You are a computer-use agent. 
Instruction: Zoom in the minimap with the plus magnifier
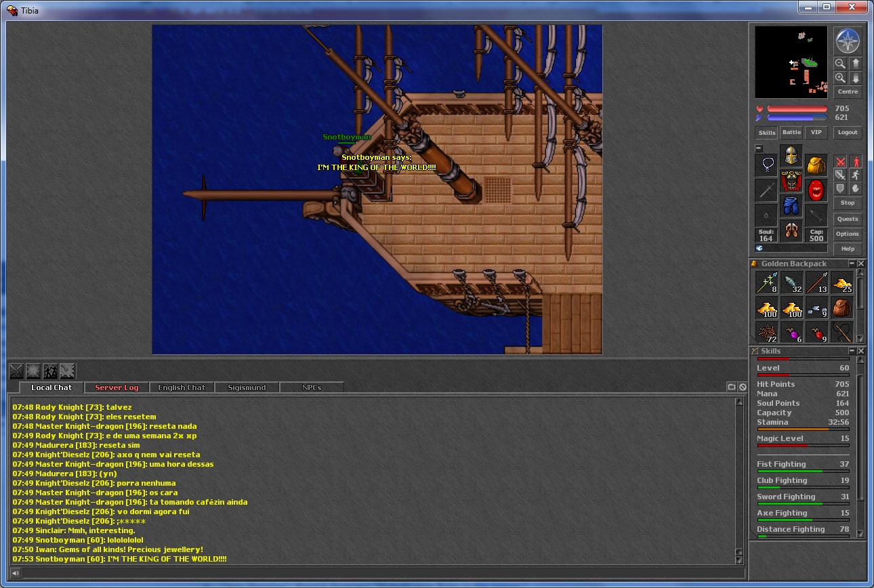coord(840,79)
